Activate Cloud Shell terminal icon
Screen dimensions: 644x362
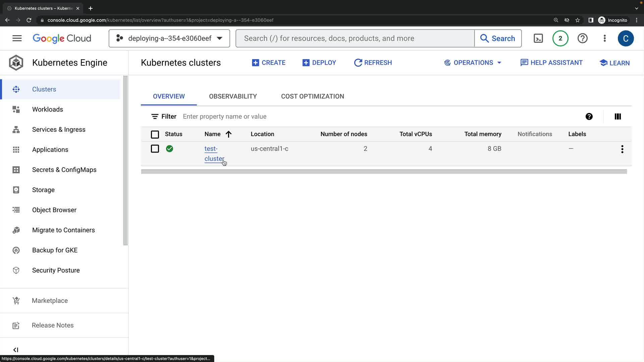coord(538,38)
